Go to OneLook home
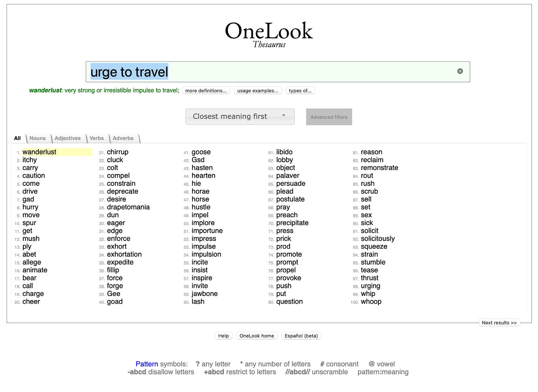Viewport: 538px width, 392px height. [257, 335]
